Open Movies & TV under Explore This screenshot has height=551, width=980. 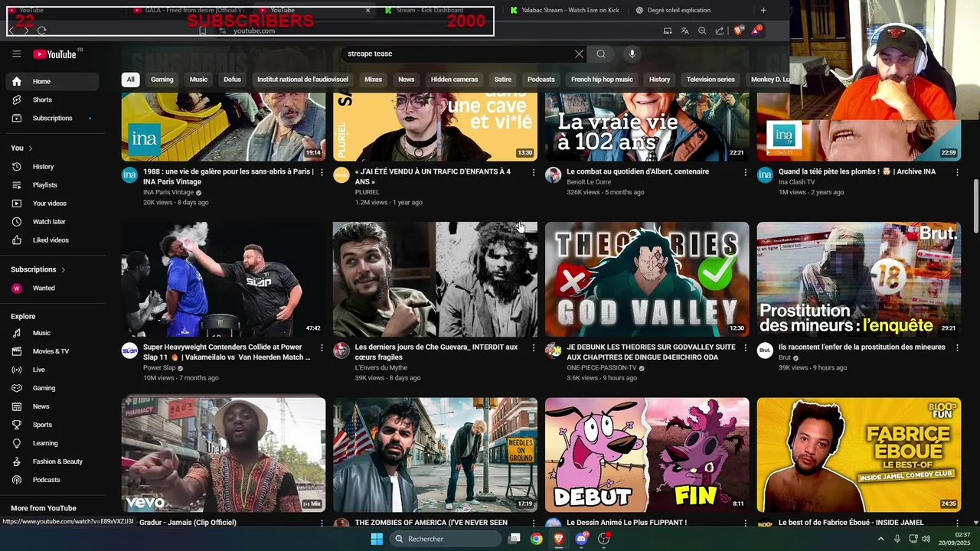point(52,351)
